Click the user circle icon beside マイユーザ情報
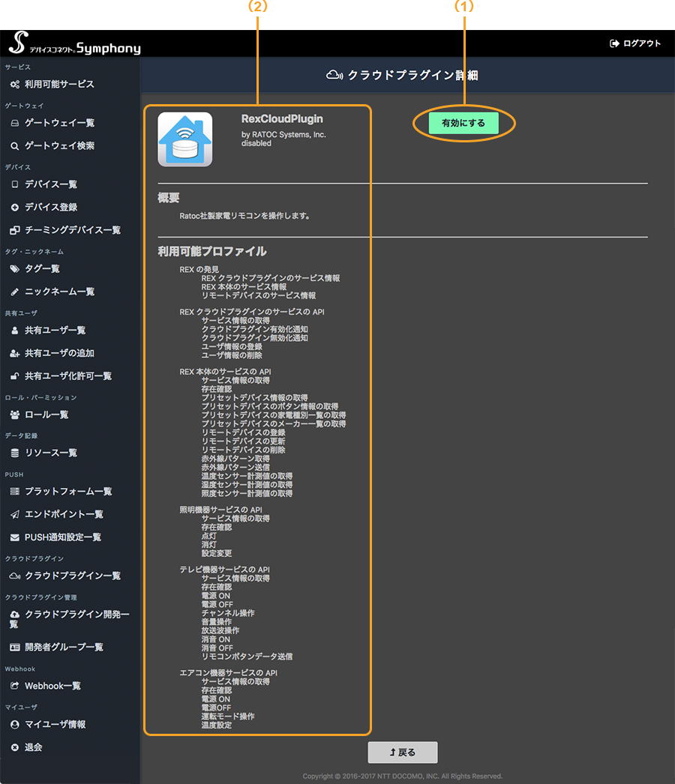675x784 pixels. (x=15, y=725)
